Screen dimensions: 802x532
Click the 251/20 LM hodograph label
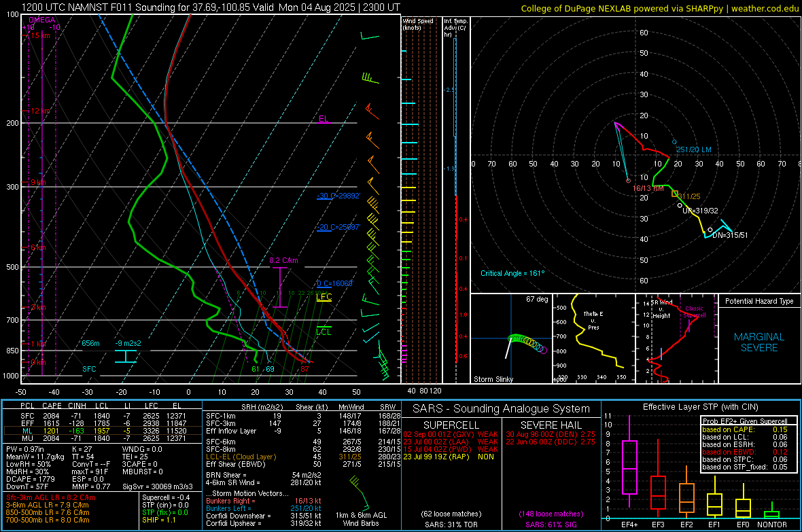pyautogui.click(x=693, y=150)
